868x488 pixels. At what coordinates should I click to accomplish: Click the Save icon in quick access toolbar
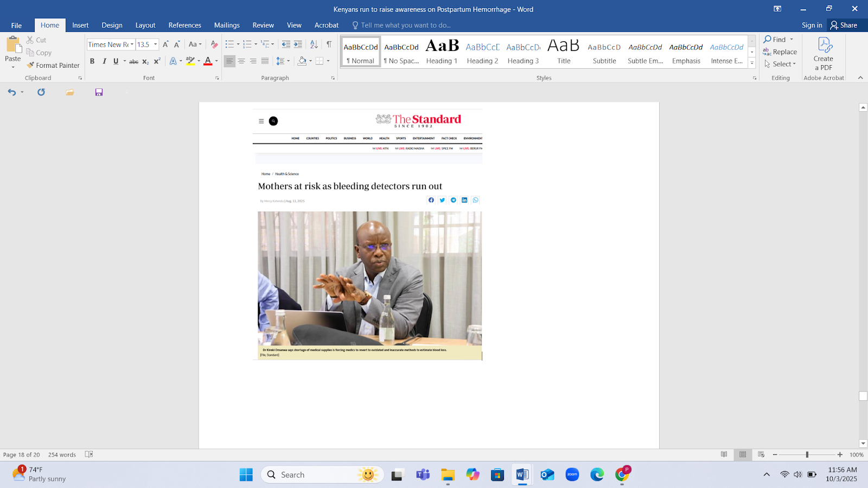tap(99, 92)
